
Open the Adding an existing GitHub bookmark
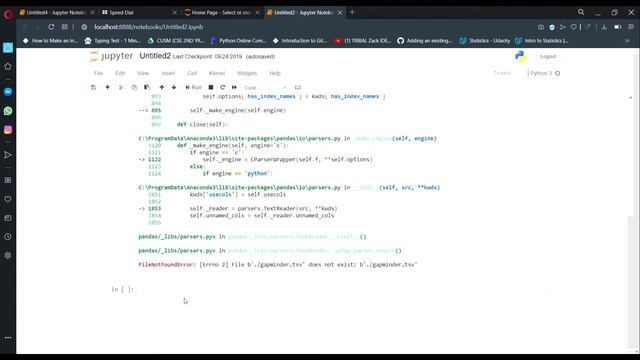click(425, 41)
